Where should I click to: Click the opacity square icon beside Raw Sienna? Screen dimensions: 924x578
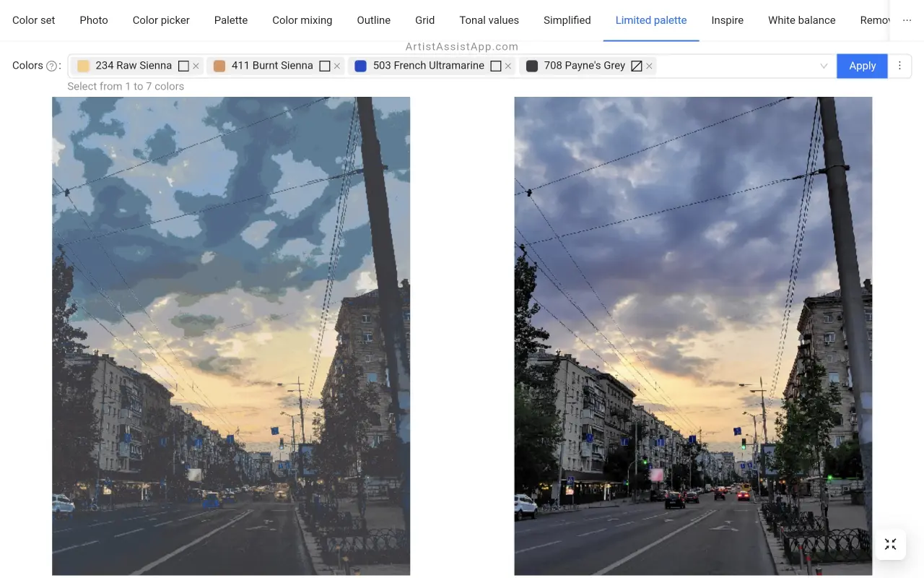183,66
